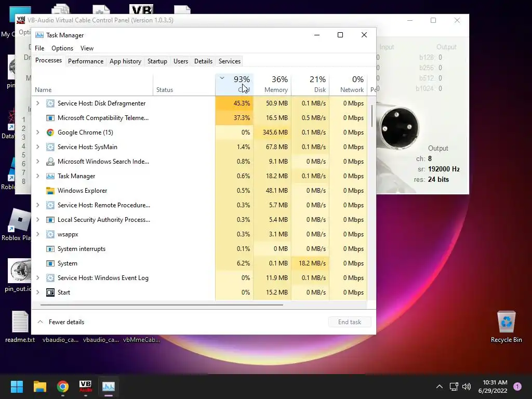Sort processes by Disk column header
Viewport: 532px width, 399px height.
point(311,84)
